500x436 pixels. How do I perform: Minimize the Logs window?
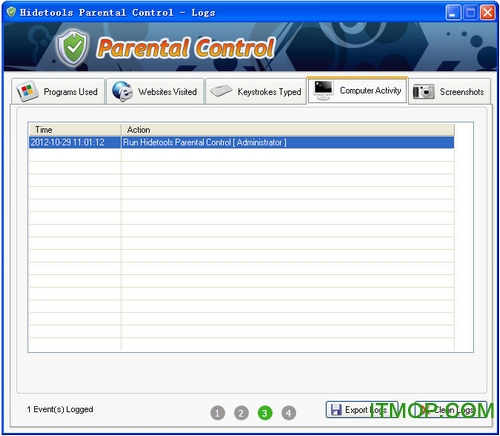point(453,13)
